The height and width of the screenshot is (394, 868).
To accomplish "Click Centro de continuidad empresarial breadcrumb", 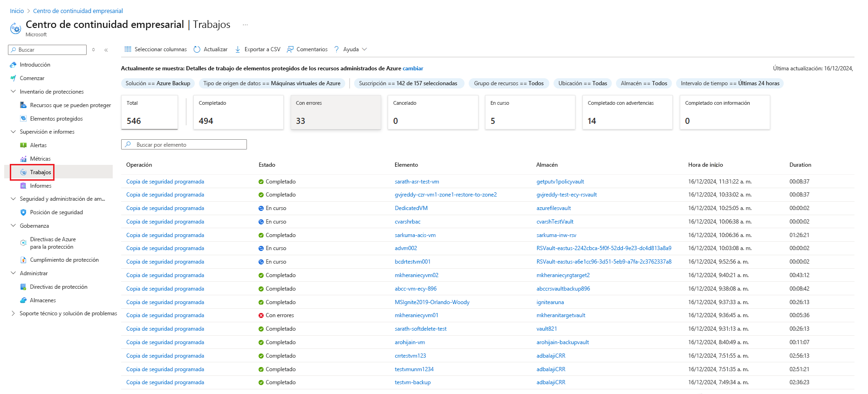I will click(78, 11).
